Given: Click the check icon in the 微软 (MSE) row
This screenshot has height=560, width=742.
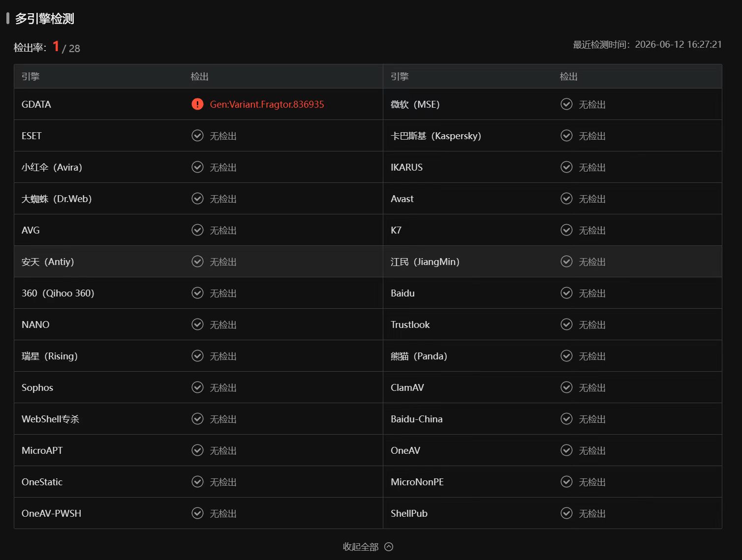Looking at the screenshot, I should [566, 104].
